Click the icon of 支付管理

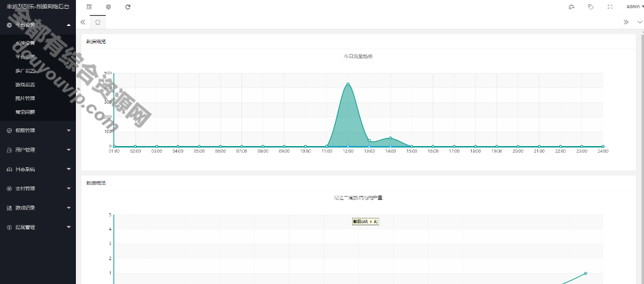[10, 188]
